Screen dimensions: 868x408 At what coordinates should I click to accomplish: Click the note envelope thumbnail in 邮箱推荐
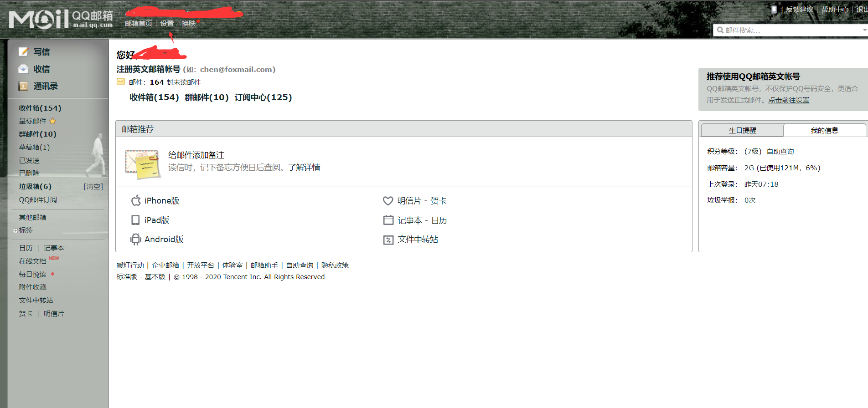[x=142, y=164]
